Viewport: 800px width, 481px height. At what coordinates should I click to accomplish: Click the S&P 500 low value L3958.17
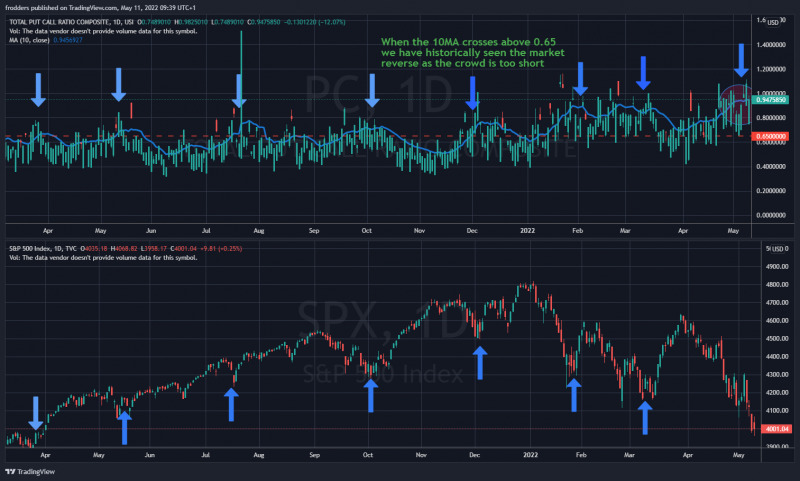pyautogui.click(x=154, y=248)
